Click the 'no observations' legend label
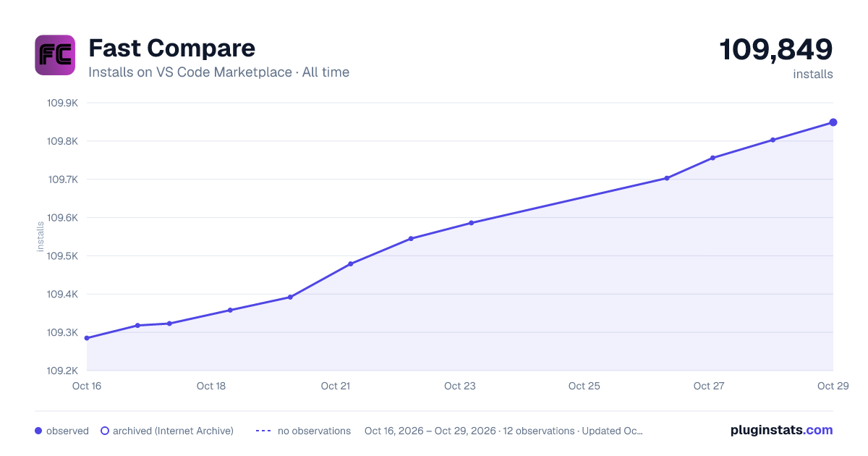The width and height of the screenshot is (868, 456). point(314,431)
